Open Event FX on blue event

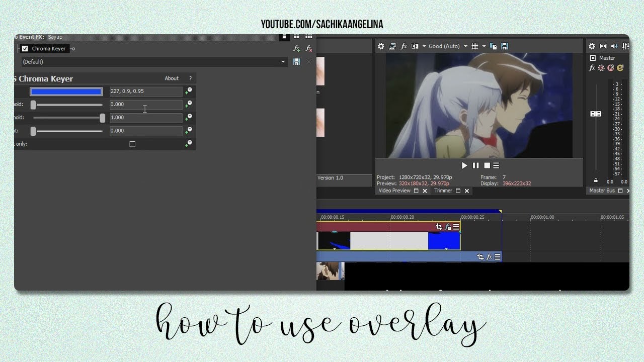tap(489, 257)
